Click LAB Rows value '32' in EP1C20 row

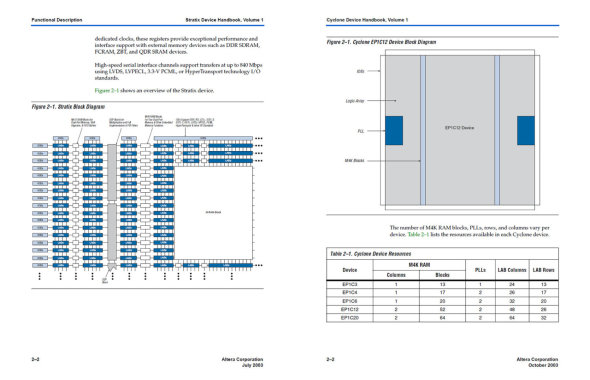[x=544, y=318]
